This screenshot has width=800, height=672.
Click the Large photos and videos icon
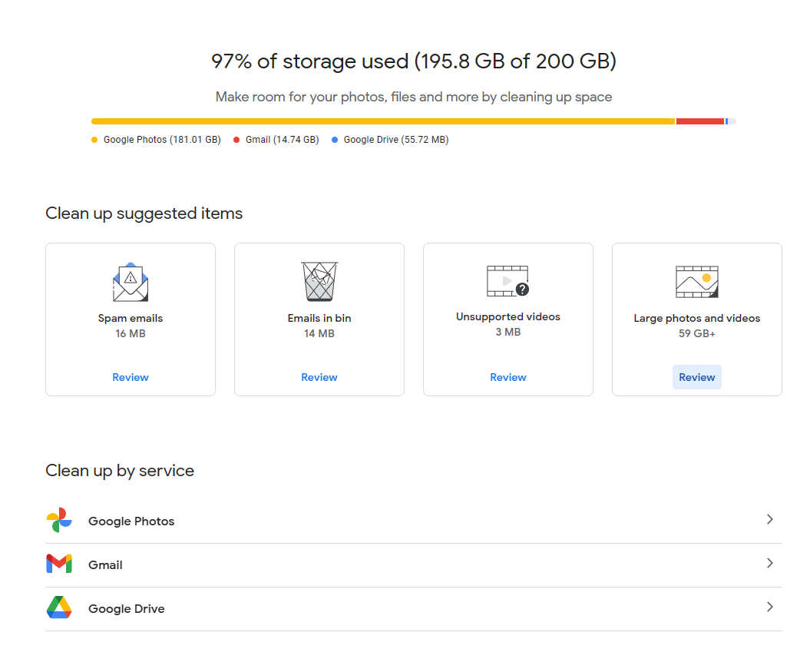(697, 282)
